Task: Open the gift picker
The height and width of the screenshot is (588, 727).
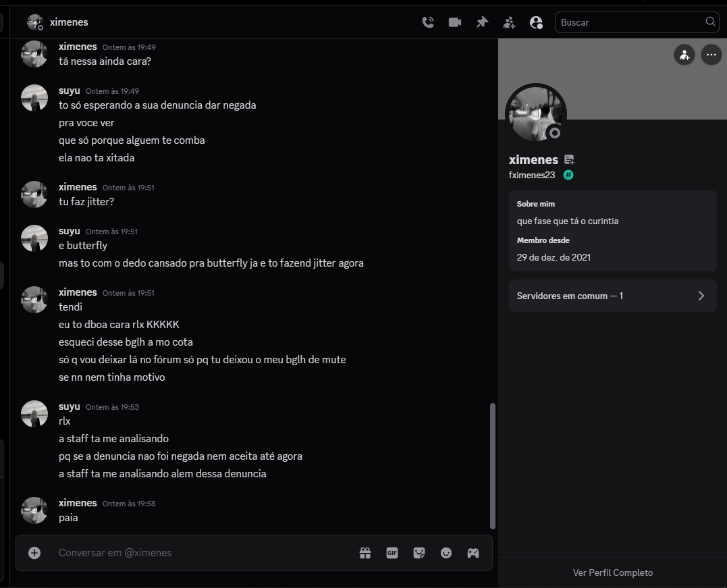Action: click(365, 553)
